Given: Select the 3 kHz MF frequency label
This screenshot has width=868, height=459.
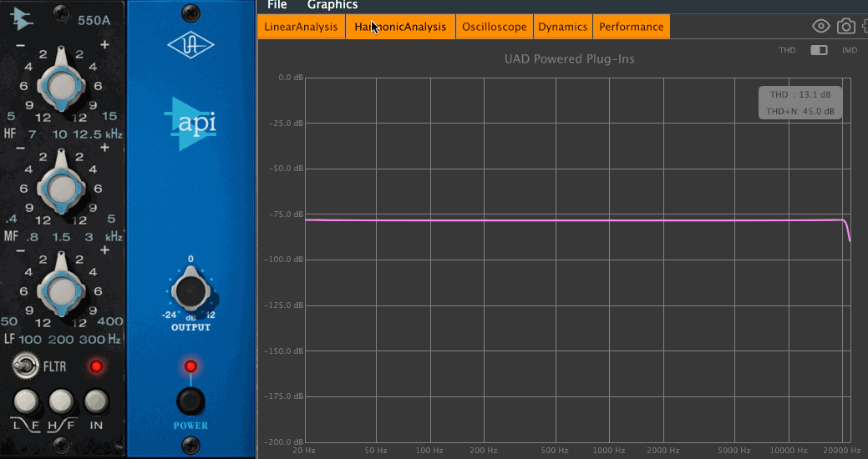Looking at the screenshot, I should point(89,237).
